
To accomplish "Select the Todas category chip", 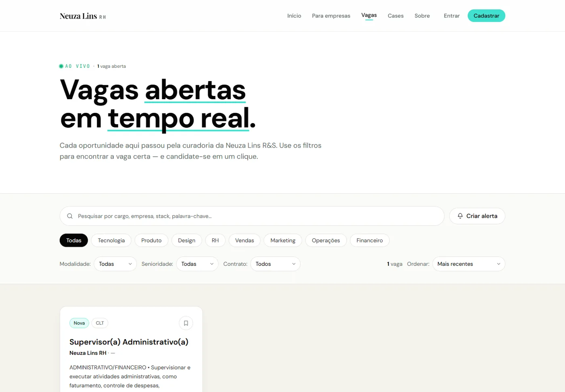I will (x=74, y=240).
